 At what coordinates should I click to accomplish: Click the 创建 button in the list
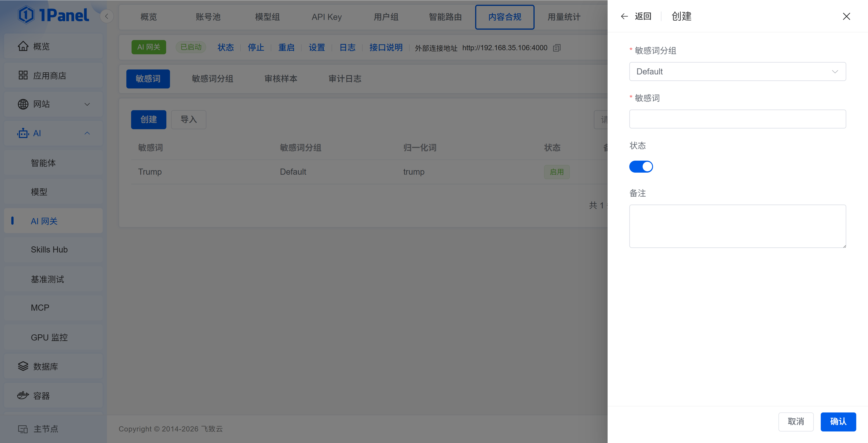coord(149,119)
